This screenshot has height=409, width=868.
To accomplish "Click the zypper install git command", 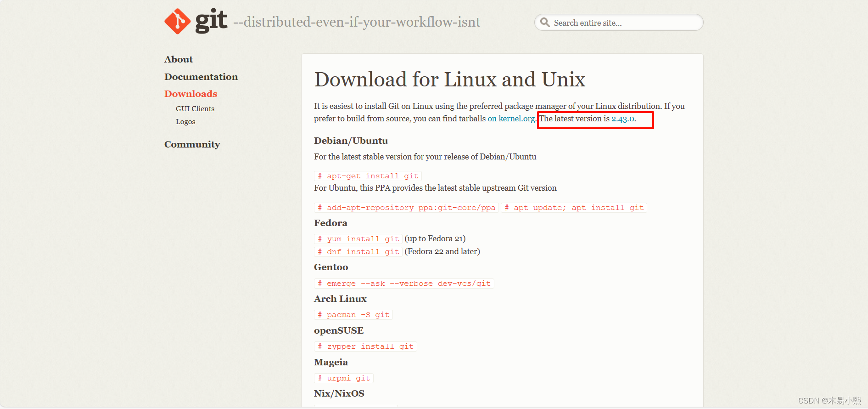I will (365, 347).
